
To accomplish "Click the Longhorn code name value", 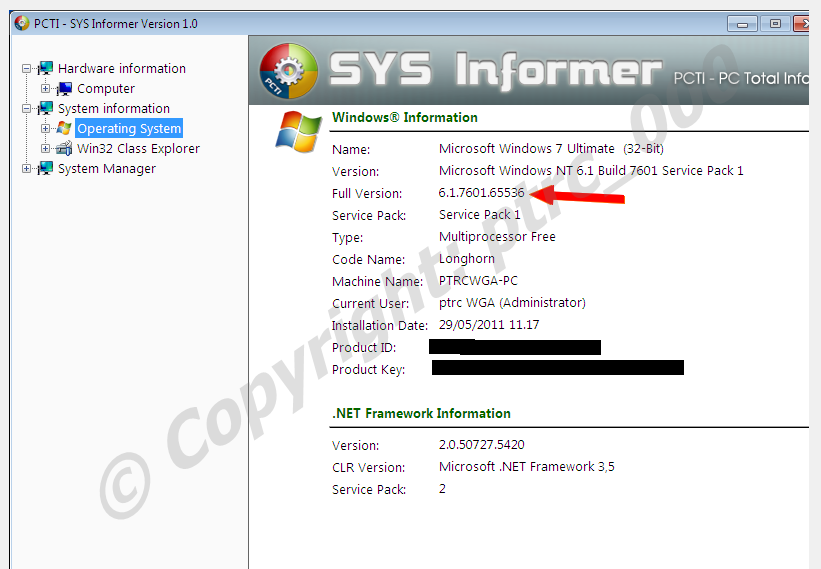I will 467,259.
